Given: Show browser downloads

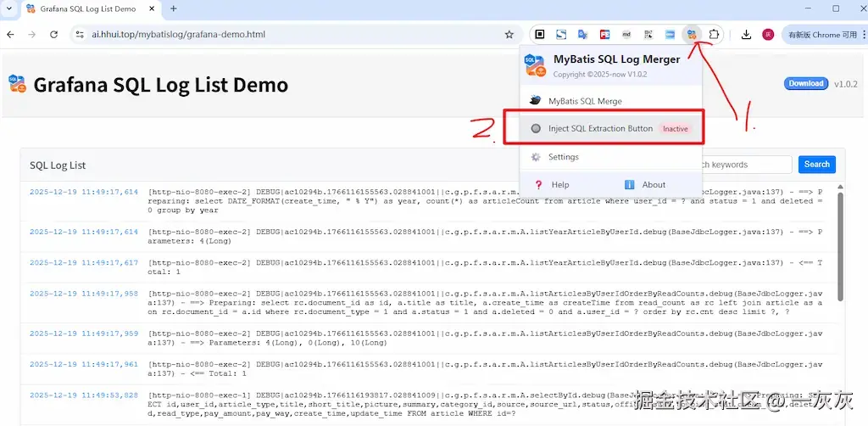Looking at the screenshot, I should click(x=746, y=34).
